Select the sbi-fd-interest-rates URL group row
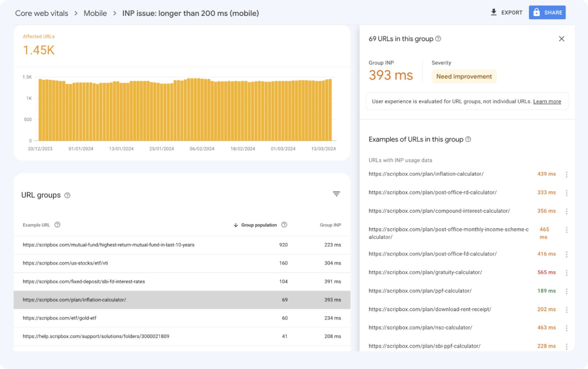The width and height of the screenshot is (588, 369). 182,281
